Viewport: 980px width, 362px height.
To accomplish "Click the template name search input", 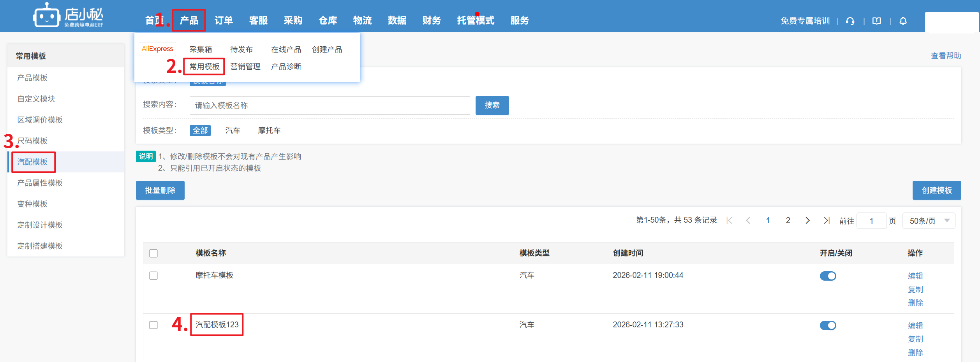I will coord(330,105).
